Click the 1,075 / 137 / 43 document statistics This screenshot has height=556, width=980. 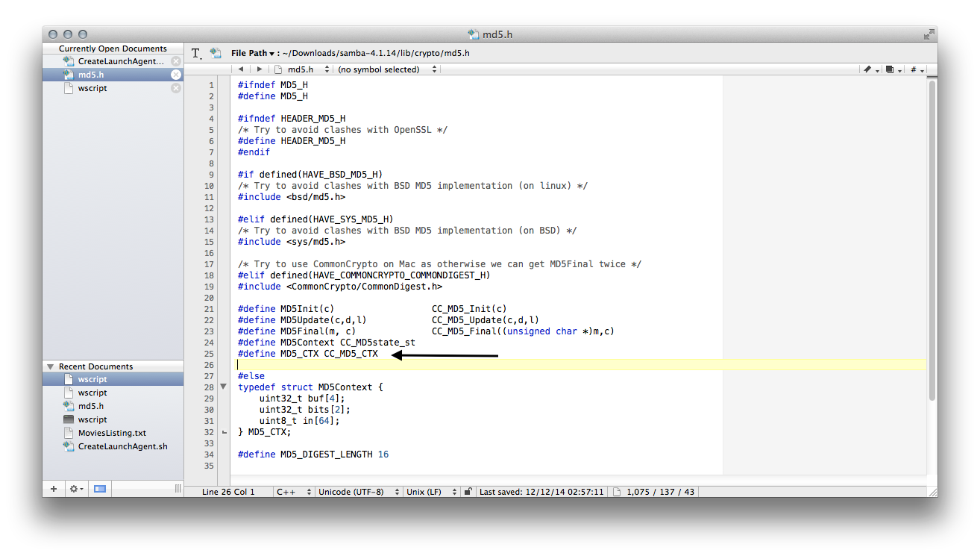click(x=660, y=492)
